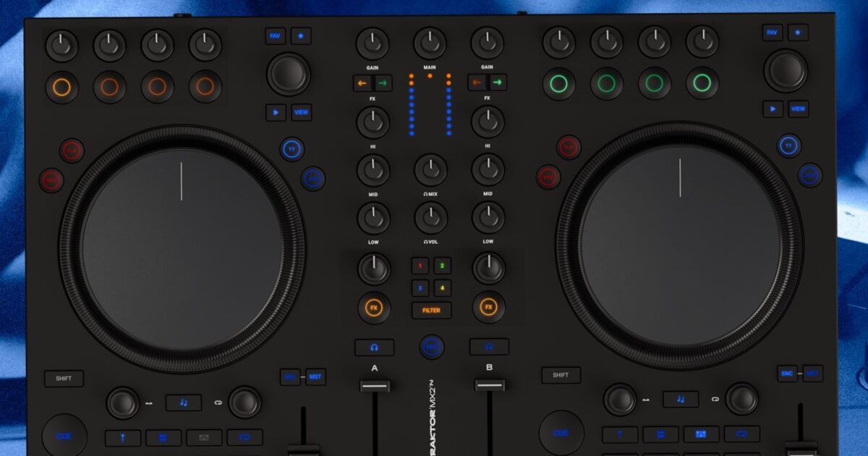Image resolution: width=868 pixels, height=456 pixels.
Task: Open the FAV browser favorites on left deck
Action: tap(274, 35)
